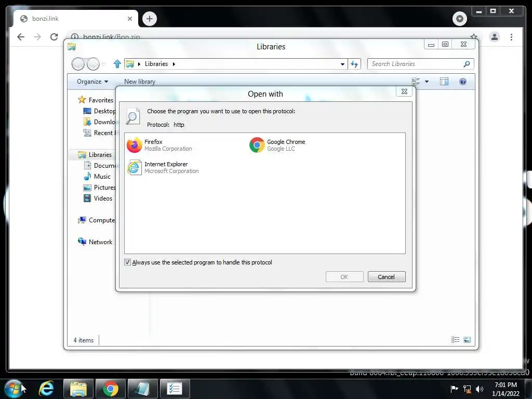
Task: Click the Chrome tab search dropdown circle
Action: [459, 18]
